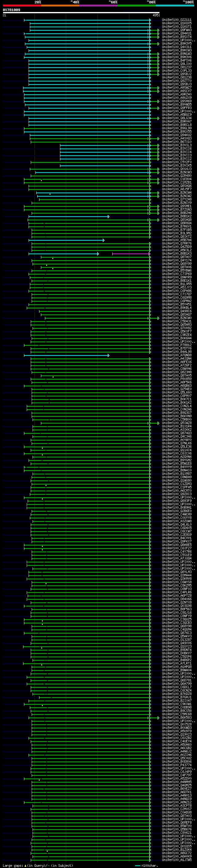The width and height of the screenshot is (197, 868).
Task: Select hit UniRef100_Q4Y174
Action: 176,260
